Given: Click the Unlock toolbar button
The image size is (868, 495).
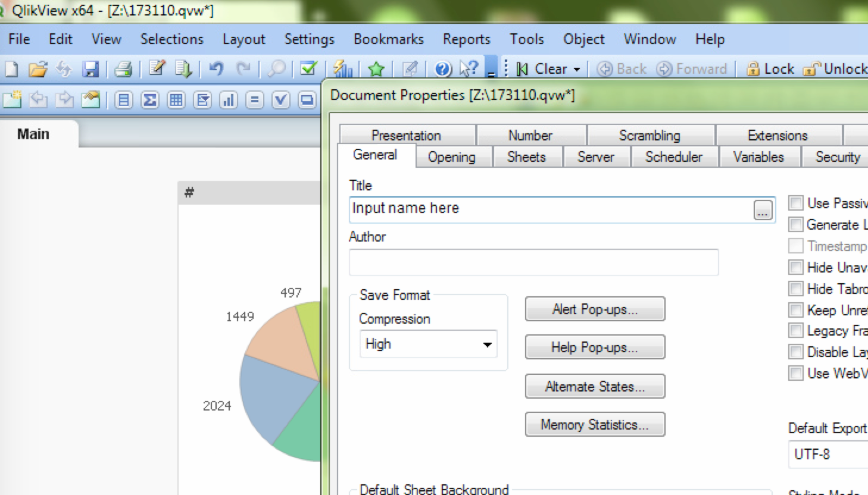Looking at the screenshot, I should coord(835,69).
